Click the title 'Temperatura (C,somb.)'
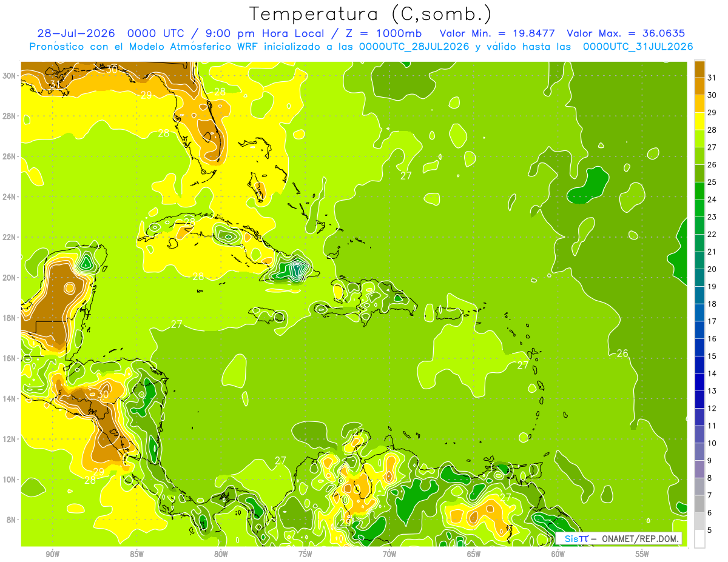 [370, 14]
